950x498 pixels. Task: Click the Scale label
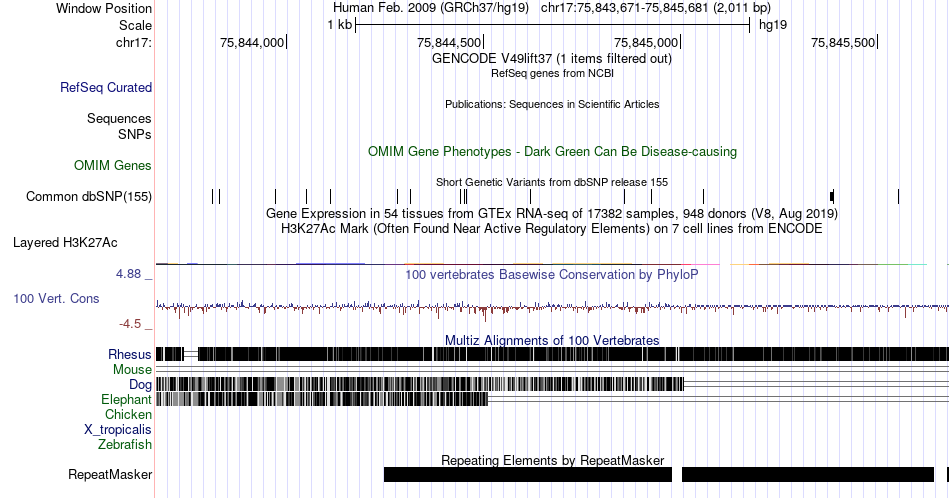point(135,25)
